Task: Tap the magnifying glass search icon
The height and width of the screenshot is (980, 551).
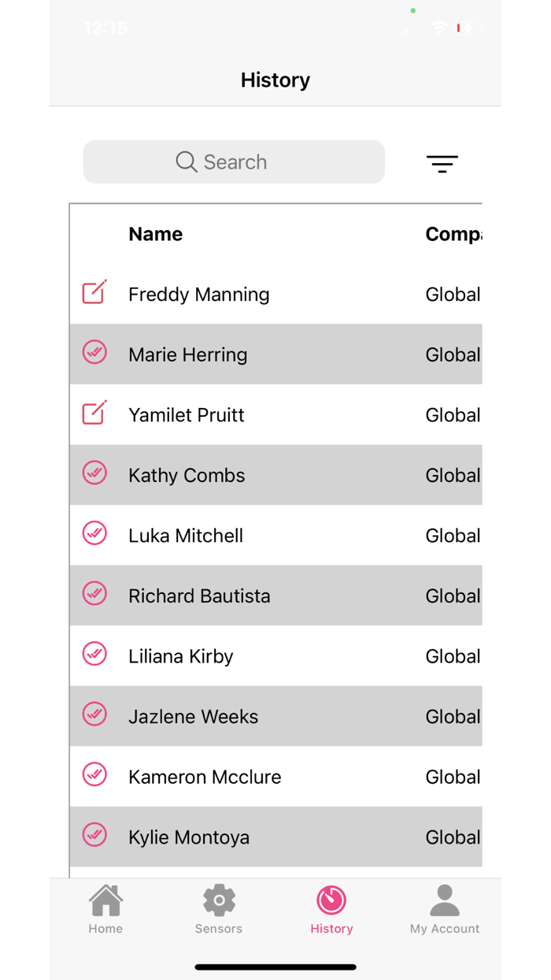Action: point(187,162)
